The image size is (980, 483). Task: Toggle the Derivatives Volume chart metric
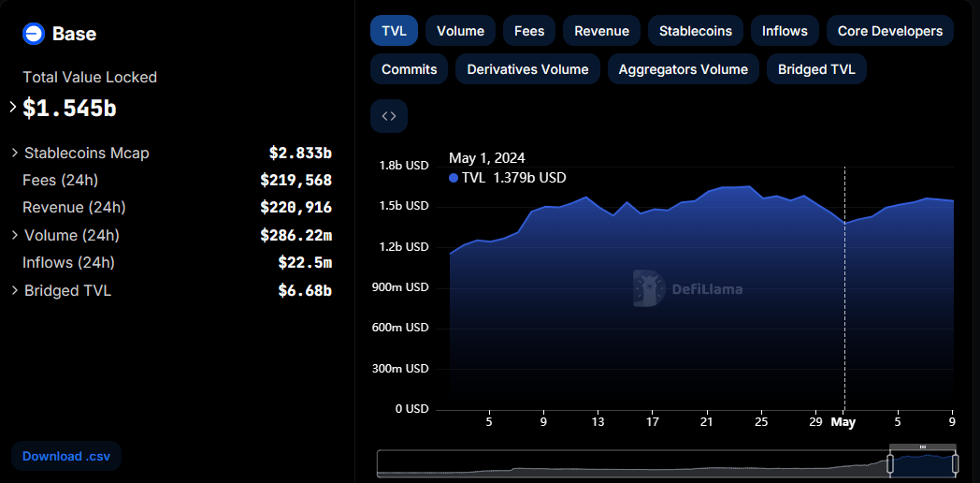point(527,69)
